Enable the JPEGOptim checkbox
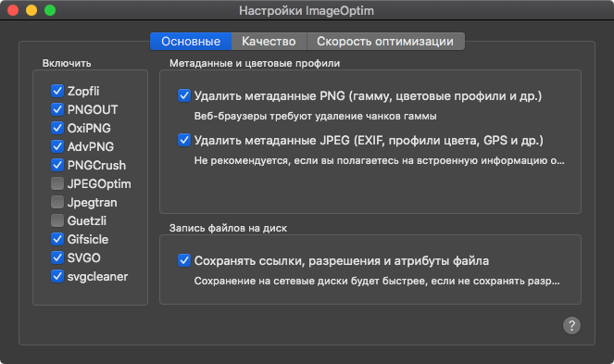Viewport: 614px width, 364px height. click(x=57, y=183)
